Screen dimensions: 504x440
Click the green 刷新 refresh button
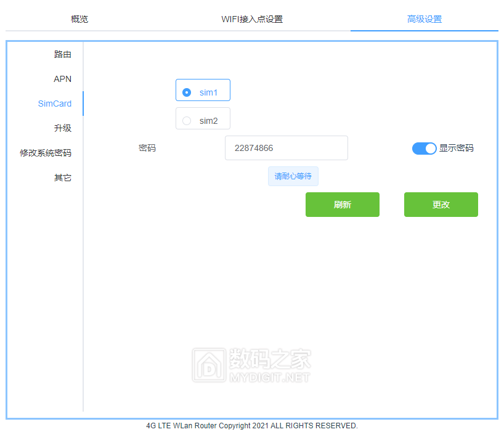click(343, 205)
